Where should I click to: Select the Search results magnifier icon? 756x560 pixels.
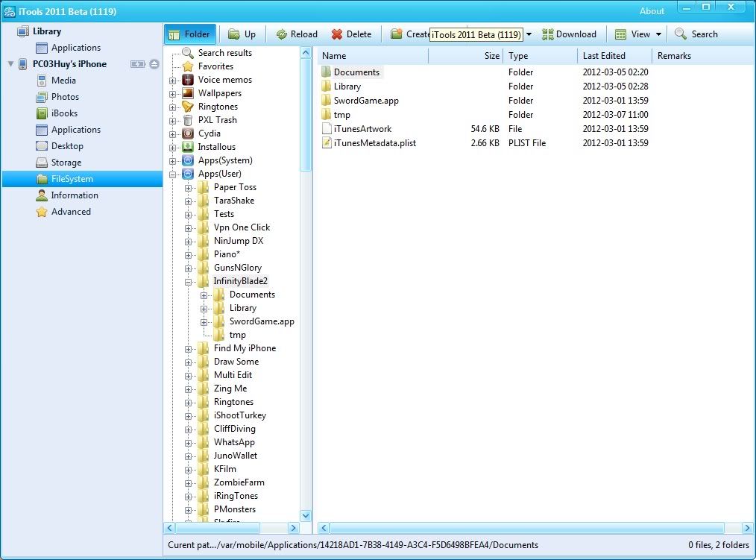coord(188,53)
